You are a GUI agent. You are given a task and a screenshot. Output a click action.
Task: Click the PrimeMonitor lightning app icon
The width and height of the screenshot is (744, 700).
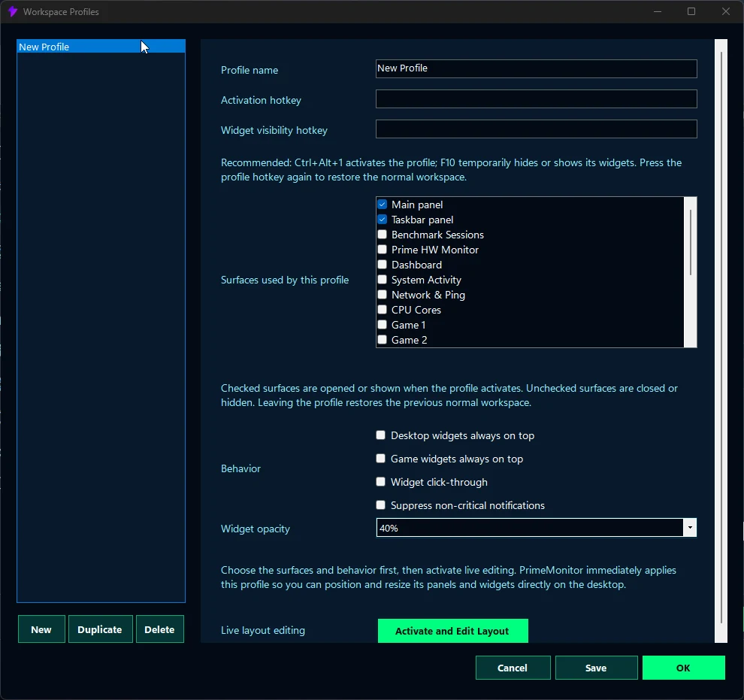click(12, 12)
